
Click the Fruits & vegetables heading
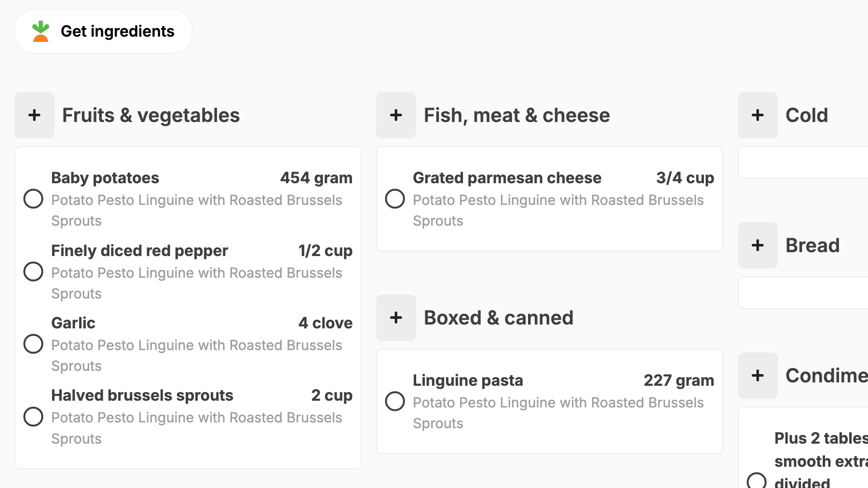pyautogui.click(x=151, y=115)
